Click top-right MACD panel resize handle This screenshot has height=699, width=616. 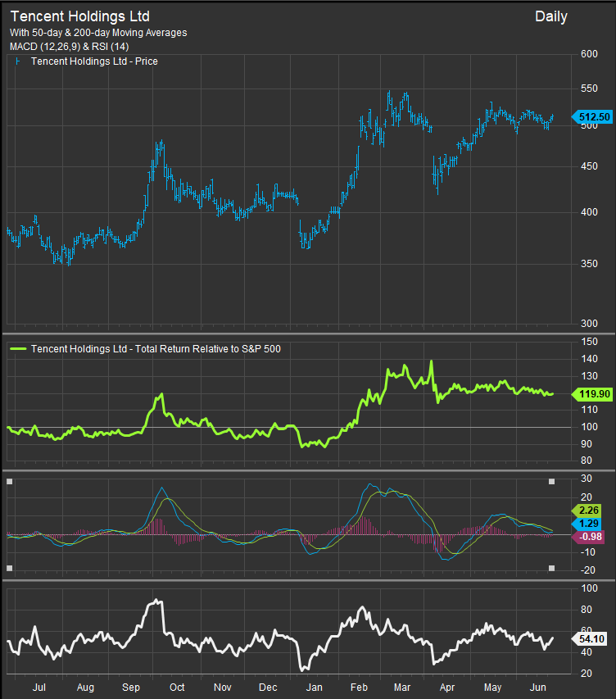551,482
